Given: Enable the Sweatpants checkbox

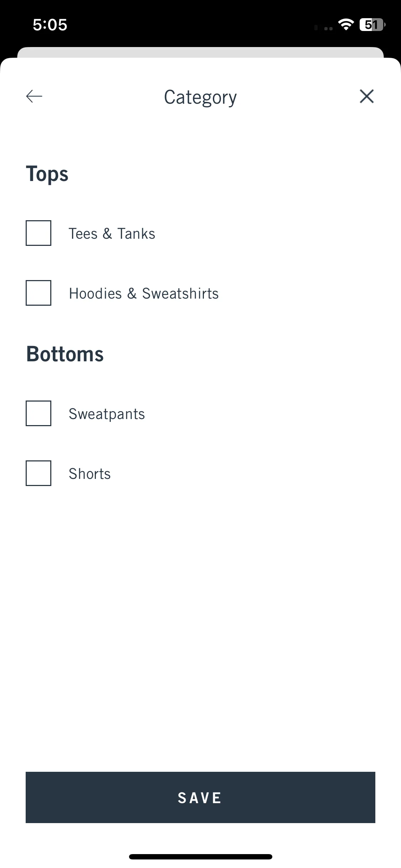Looking at the screenshot, I should pyautogui.click(x=38, y=413).
